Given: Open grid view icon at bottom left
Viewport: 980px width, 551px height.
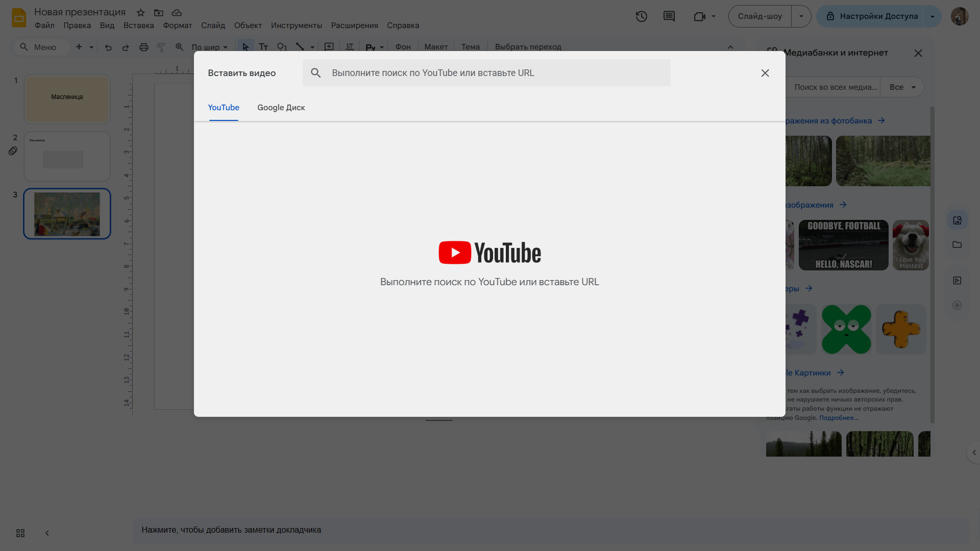Looking at the screenshot, I should [x=20, y=533].
